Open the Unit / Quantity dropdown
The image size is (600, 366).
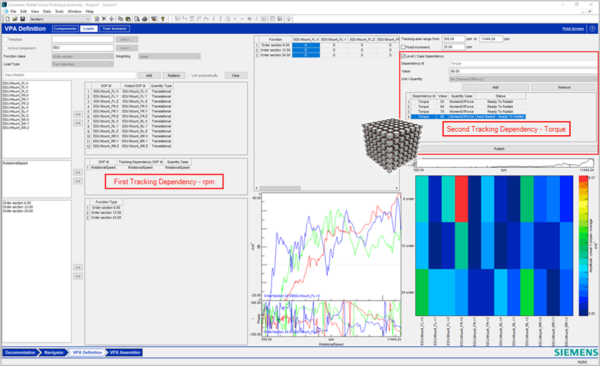[x=523, y=79]
